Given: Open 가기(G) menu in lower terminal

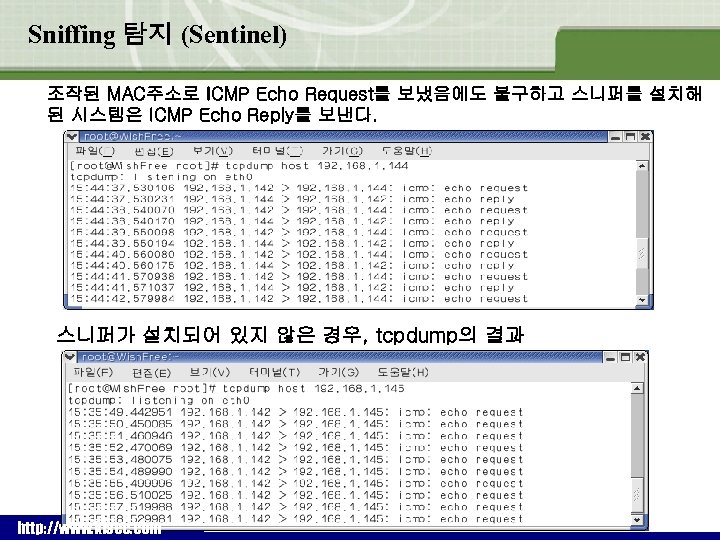Looking at the screenshot, I should (338, 372).
